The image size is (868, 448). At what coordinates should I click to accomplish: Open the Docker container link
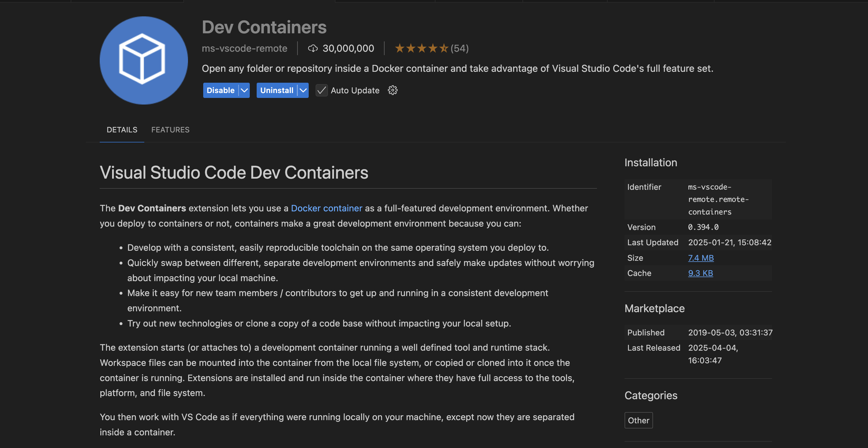coord(326,208)
